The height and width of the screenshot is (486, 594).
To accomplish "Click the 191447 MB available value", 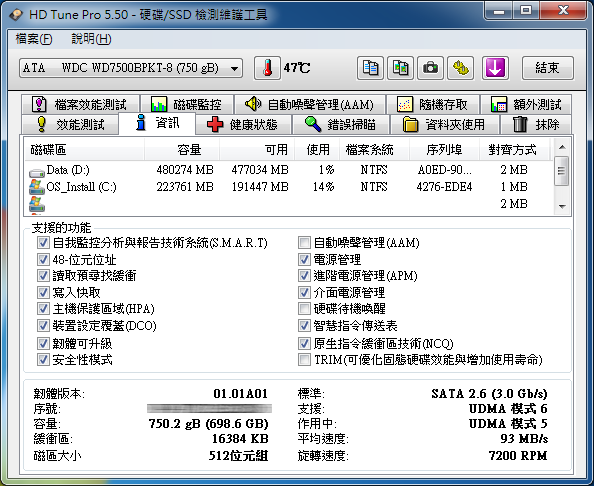I will (x=260, y=187).
